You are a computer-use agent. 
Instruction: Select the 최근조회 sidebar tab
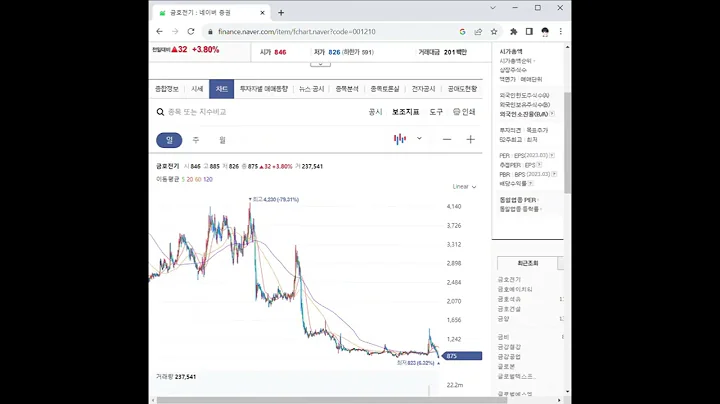coord(528,264)
